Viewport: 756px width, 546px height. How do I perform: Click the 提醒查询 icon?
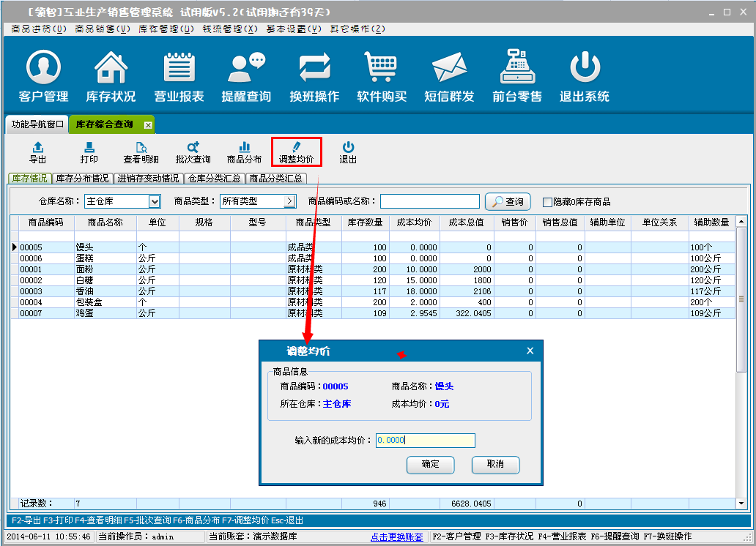(x=246, y=76)
